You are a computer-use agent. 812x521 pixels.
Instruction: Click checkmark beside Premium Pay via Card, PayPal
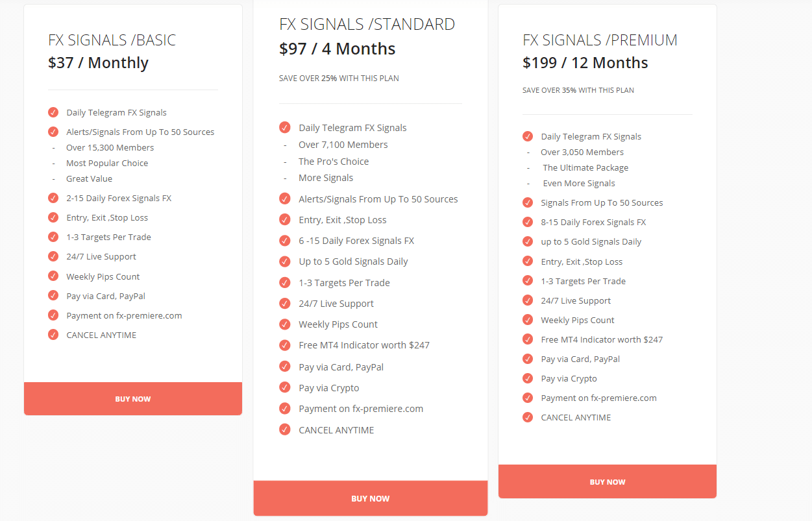click(x=528, y=359)
